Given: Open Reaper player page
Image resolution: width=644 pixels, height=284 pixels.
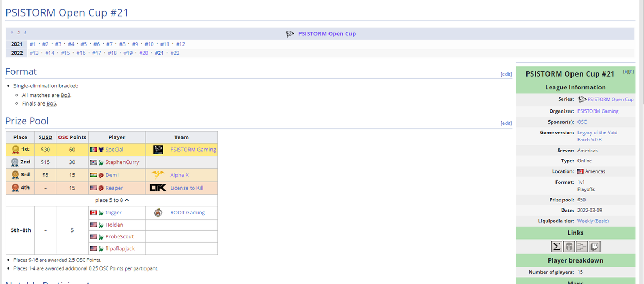Looking at the screenshot, I should pyautogui.click(x=114, y=188).
